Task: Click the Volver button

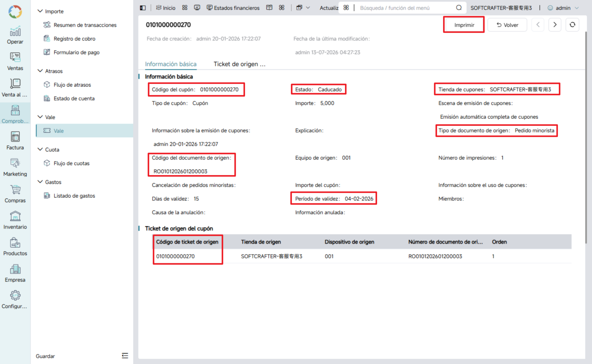Action: tap(507, 25)
